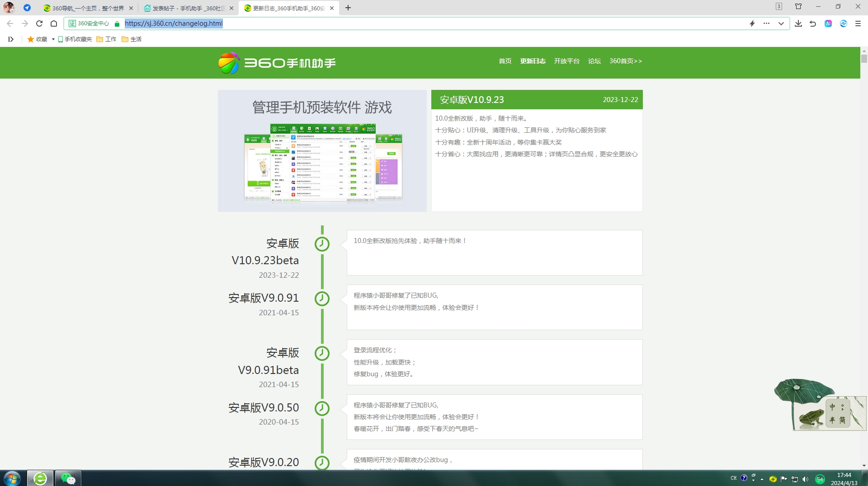Expand the 收藏 dropdown arrow
The image size is (868, 486).
point(53,39)
